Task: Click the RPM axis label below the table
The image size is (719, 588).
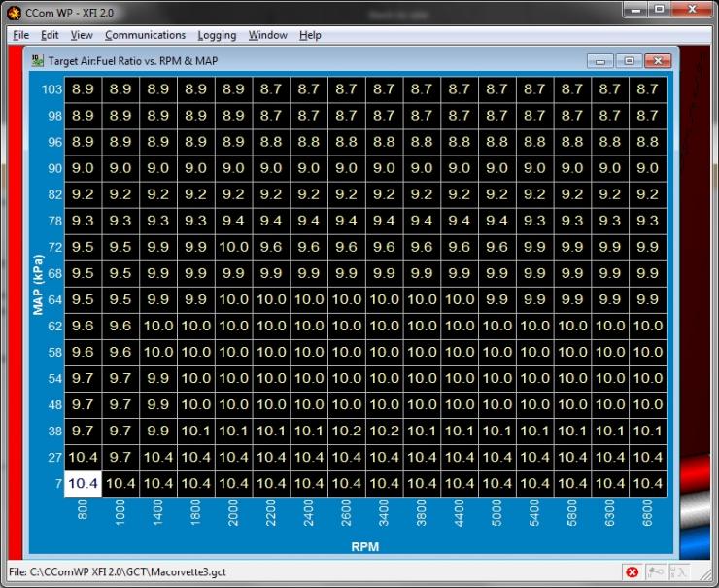Action: click(x=365, y=547)
